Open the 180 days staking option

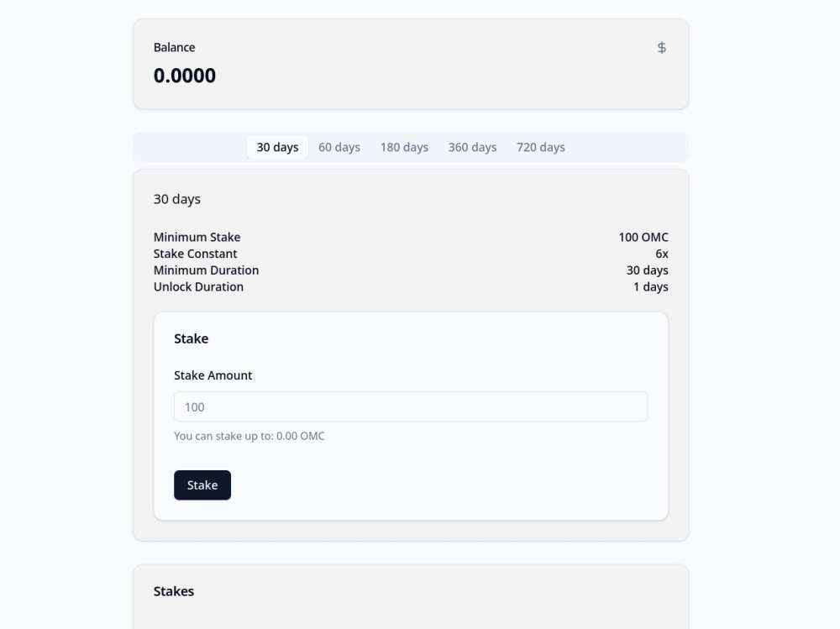click(x=404, y=146)
